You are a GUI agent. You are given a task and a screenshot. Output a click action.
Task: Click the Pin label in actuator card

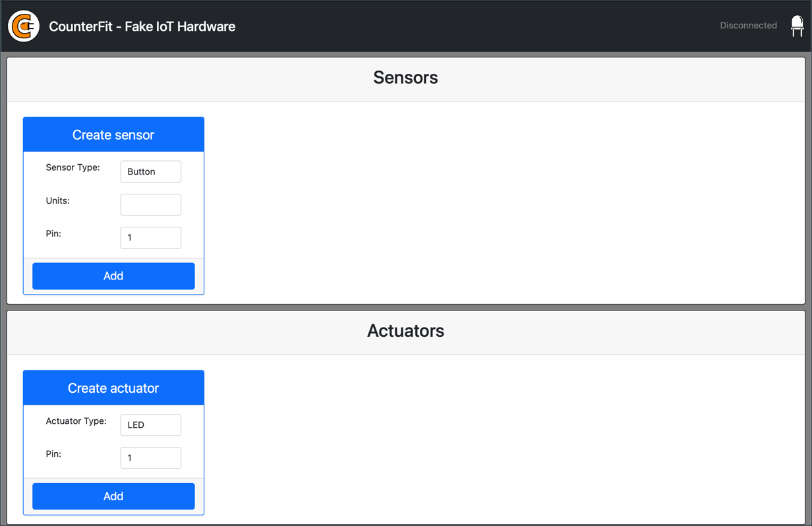tap(53, 453)
